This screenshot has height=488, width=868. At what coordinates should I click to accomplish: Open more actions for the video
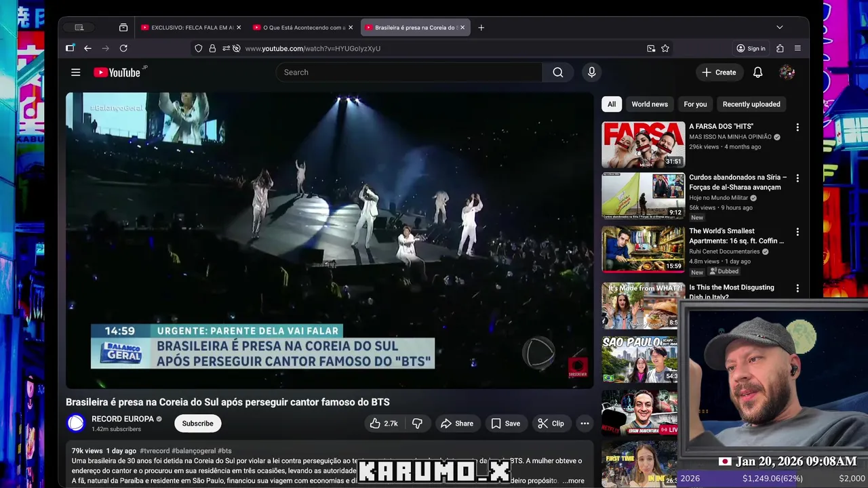click(x=585, y=424)
